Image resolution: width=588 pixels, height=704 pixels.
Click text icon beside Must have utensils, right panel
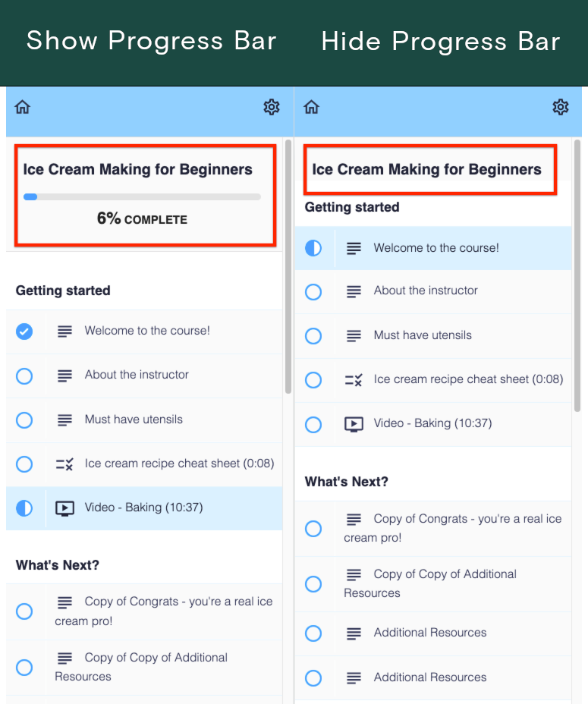pos(354,335)
